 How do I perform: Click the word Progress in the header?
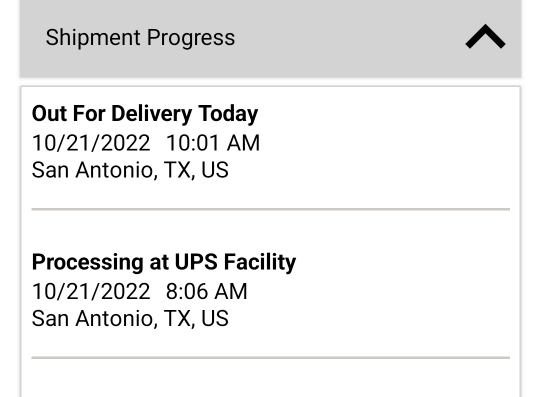point(191,38)
